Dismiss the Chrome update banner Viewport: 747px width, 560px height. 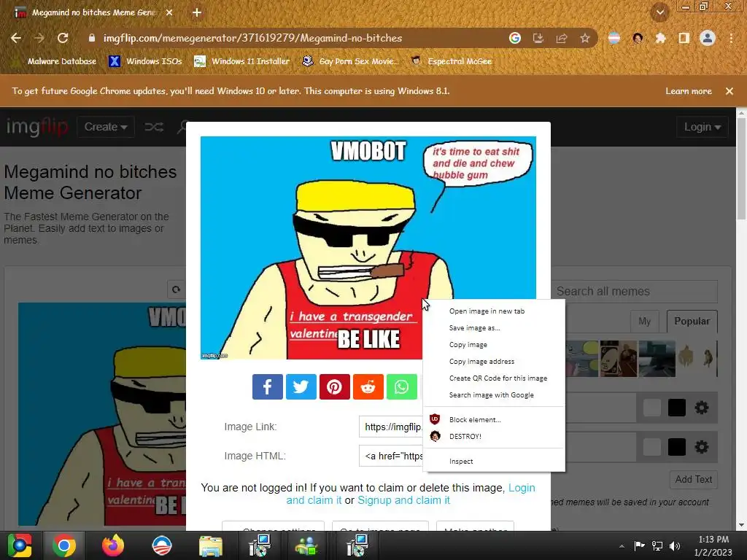[x=729, y=91]
